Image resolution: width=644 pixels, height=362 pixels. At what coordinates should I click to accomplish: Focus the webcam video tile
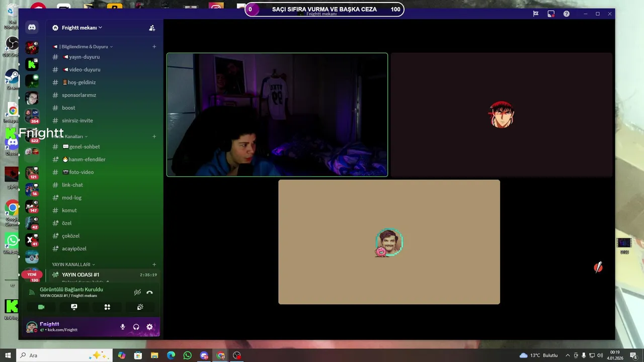[277, 115]
